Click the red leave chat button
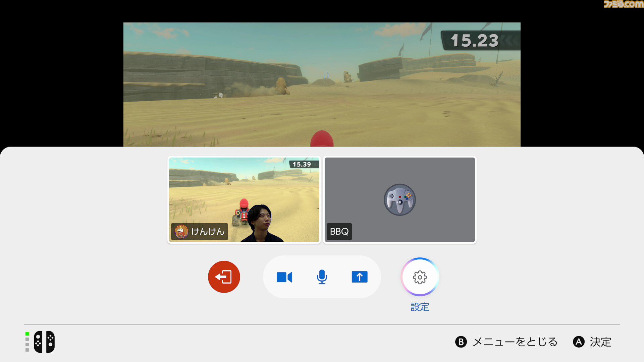The image size is (644, 362). click(x=224, y=277)
